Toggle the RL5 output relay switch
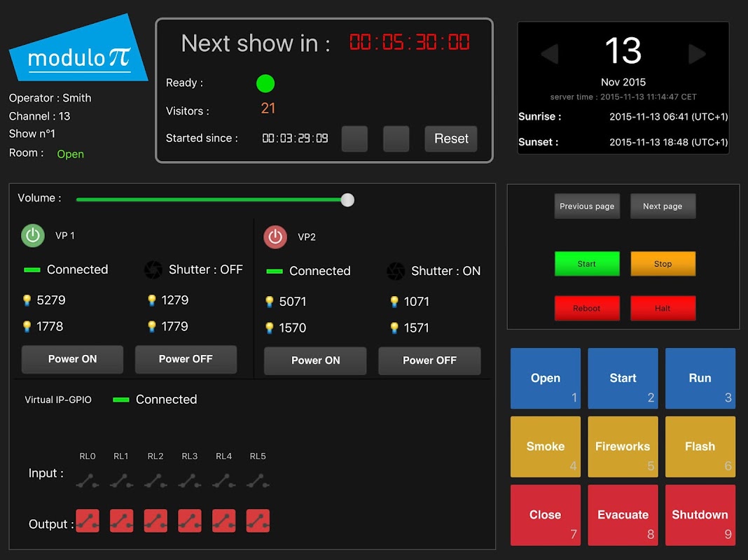The height and width of the screenshot is (560, 748). pyautogui.click(x=258, y=520)
